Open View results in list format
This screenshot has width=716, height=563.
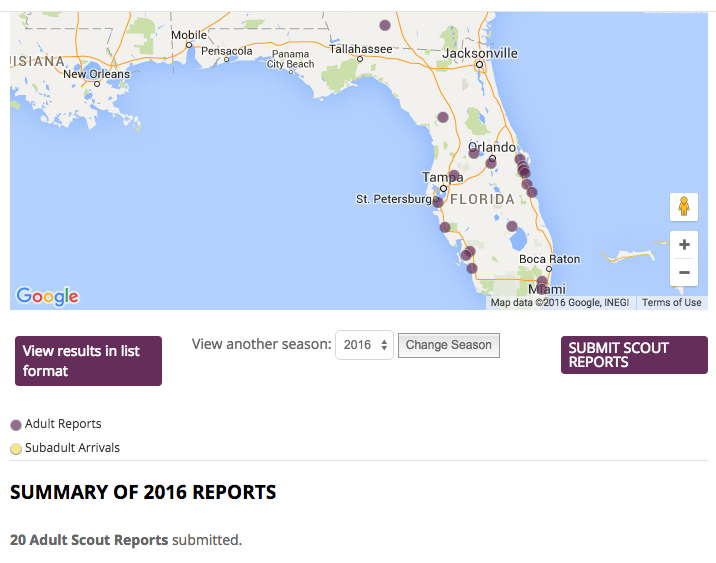89,361
